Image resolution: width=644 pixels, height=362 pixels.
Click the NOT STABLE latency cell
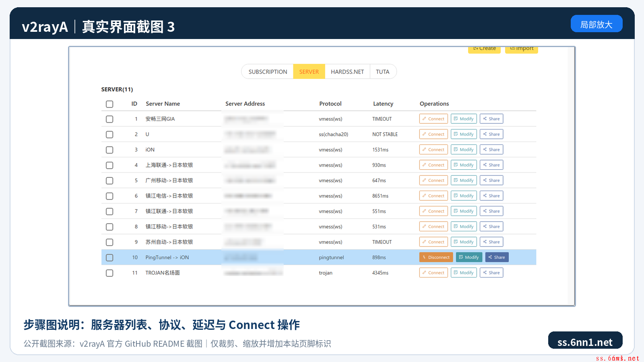(385, 134)
